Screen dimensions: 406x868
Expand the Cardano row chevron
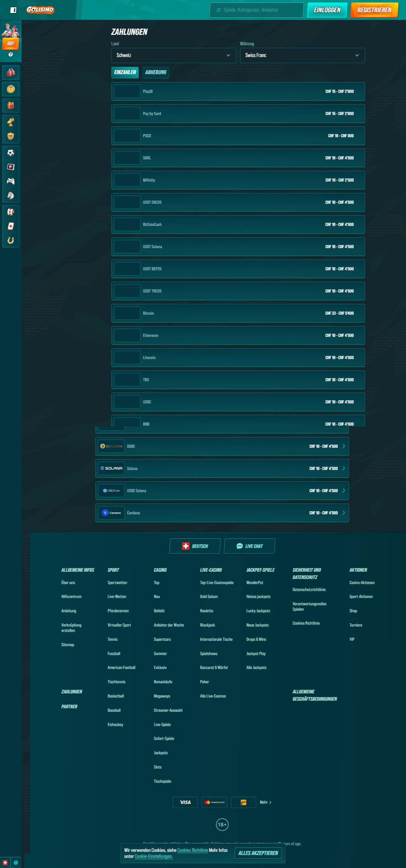(x=344, y=513)
